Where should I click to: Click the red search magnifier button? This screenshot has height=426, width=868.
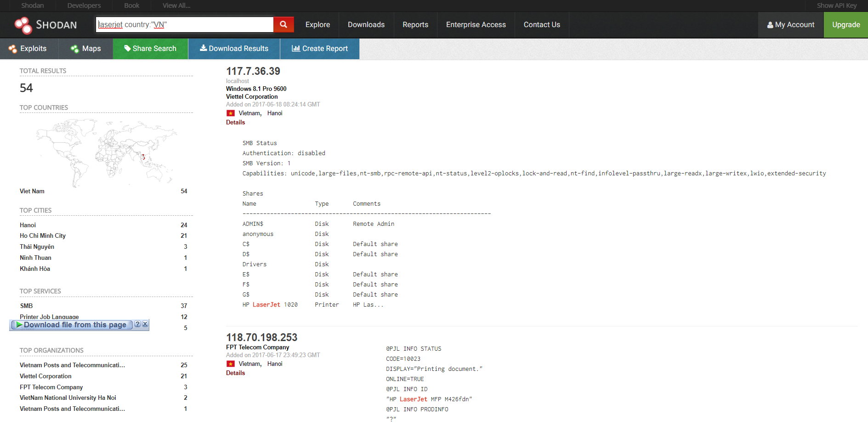tap(284, 24)
